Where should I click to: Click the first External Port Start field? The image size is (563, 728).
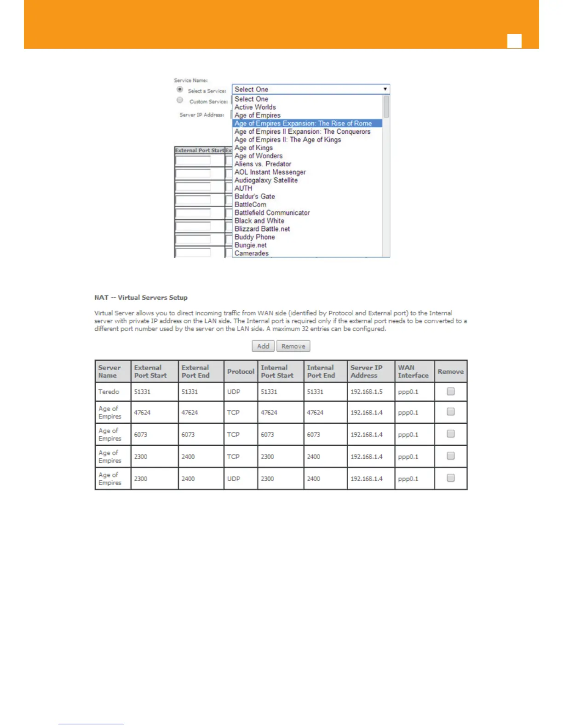click(193, 160)
